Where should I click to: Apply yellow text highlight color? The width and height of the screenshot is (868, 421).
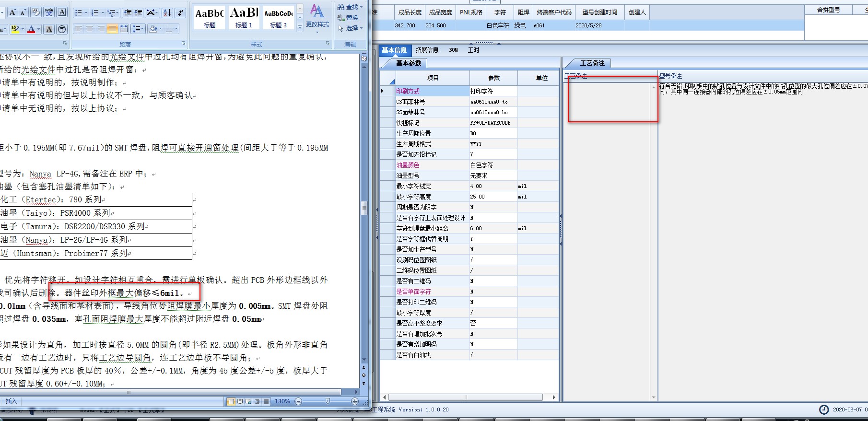[x=15, y=29]
